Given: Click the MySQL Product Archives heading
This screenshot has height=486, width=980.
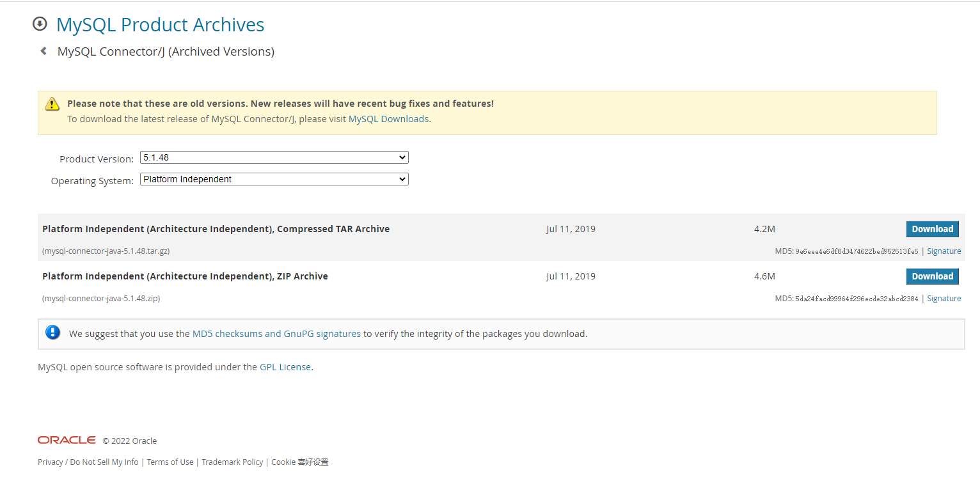Looking at the screenshot, I should [160, 24].
